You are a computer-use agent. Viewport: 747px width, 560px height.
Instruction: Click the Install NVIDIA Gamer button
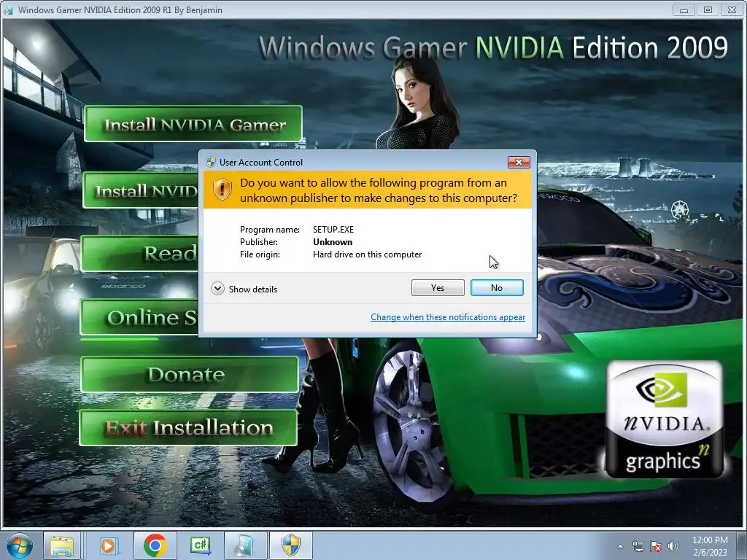[193, 124]
